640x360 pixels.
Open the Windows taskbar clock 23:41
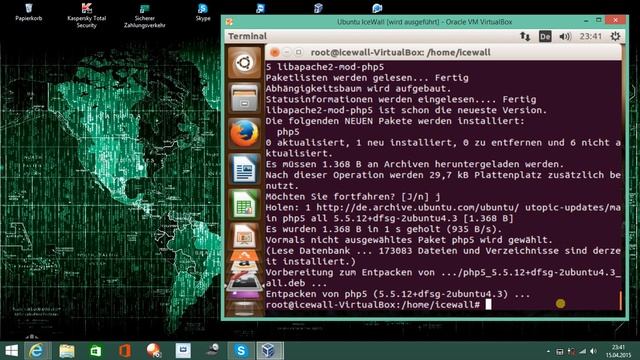[618, 351]
